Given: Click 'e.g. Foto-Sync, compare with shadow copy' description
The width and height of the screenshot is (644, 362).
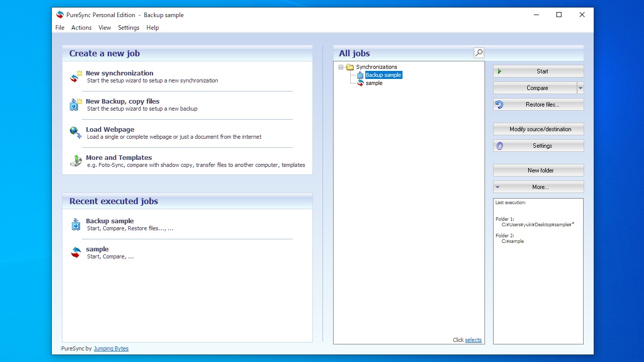Looking at the screenshot, I should 196,165.
